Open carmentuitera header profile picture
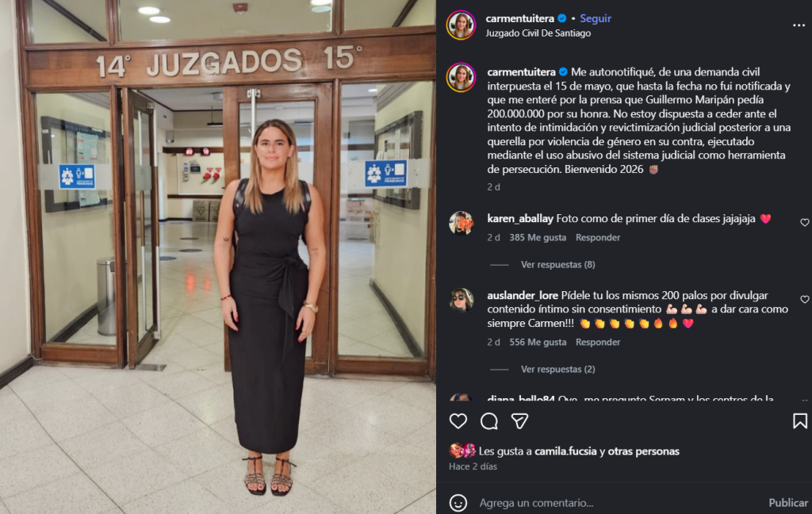This screenshot has width=812, height=514. pyautogui.click(x=461, y=25)
